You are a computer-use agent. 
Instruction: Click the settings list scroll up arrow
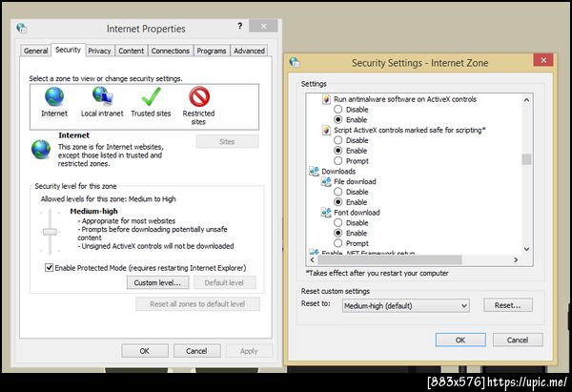tap(526, 99)
